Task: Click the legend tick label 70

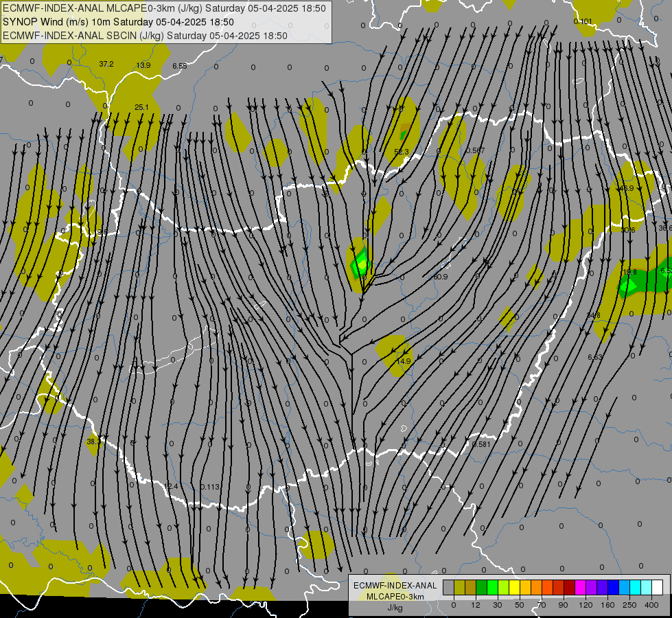Action: pos(542,605)
